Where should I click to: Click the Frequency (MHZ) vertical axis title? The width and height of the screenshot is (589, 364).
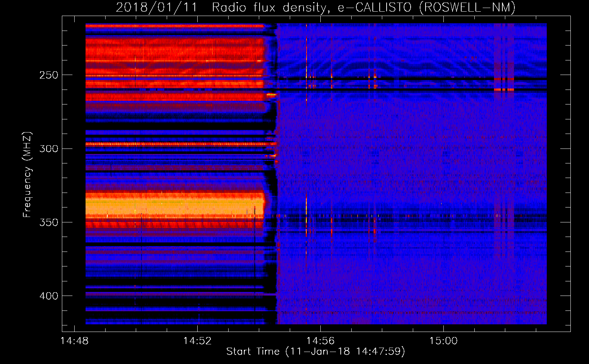click(27, 175)
